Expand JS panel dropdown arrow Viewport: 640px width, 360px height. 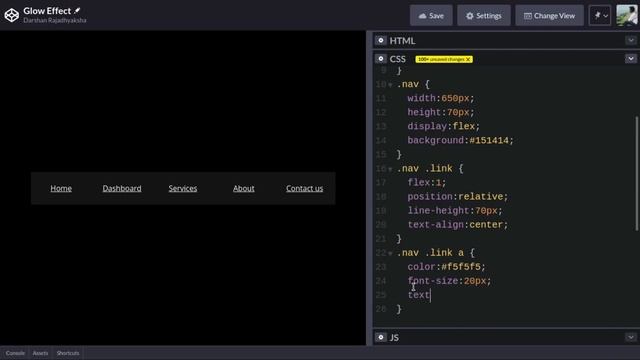click(631, 337)
